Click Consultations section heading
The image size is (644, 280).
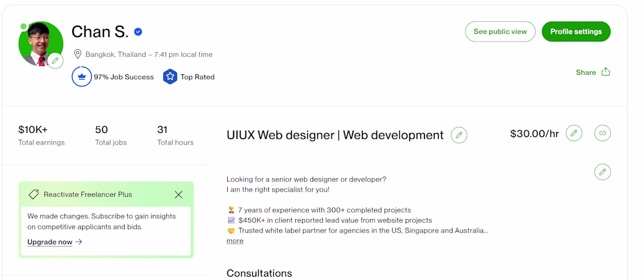point(259,274)
